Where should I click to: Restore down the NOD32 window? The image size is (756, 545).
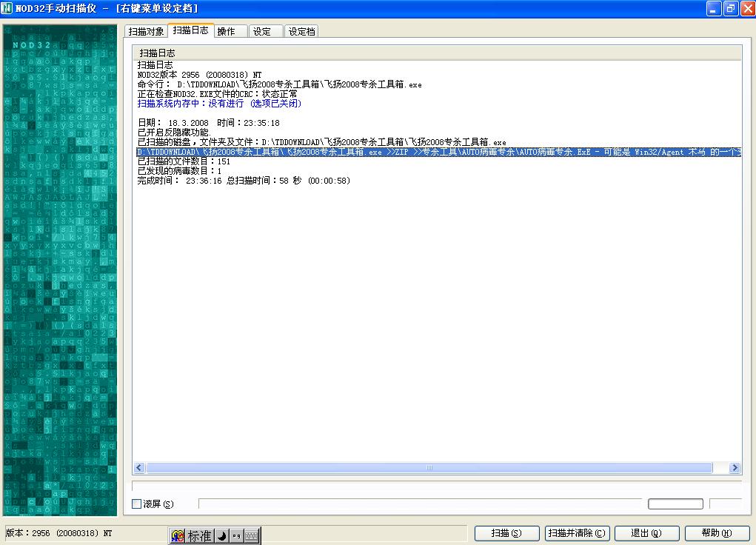point(730,8)
